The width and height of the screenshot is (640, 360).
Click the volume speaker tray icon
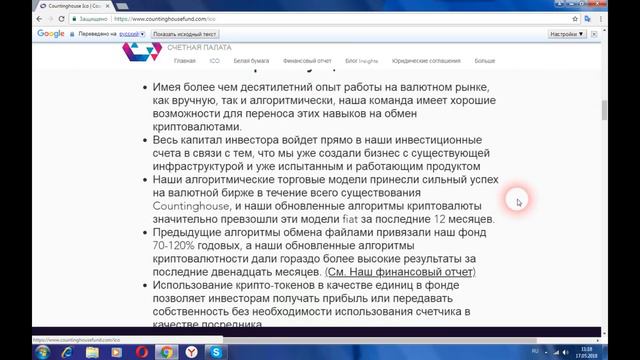(565, 352)
